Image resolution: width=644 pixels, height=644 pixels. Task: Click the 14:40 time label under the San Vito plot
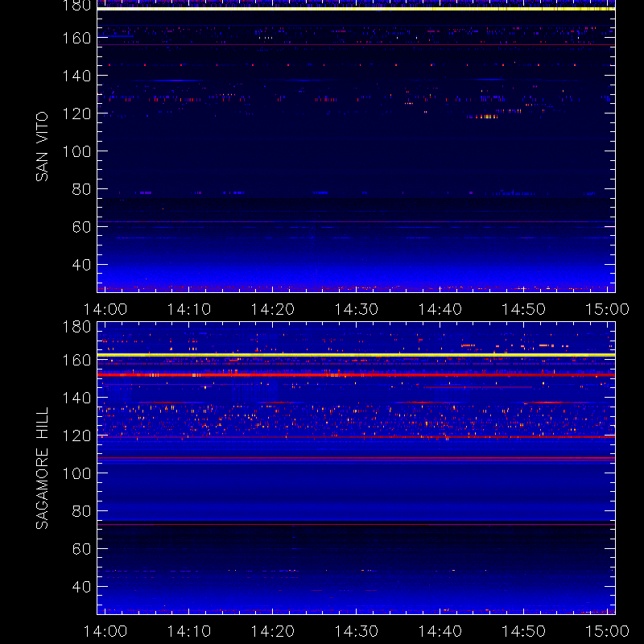[x=440, y=309]
